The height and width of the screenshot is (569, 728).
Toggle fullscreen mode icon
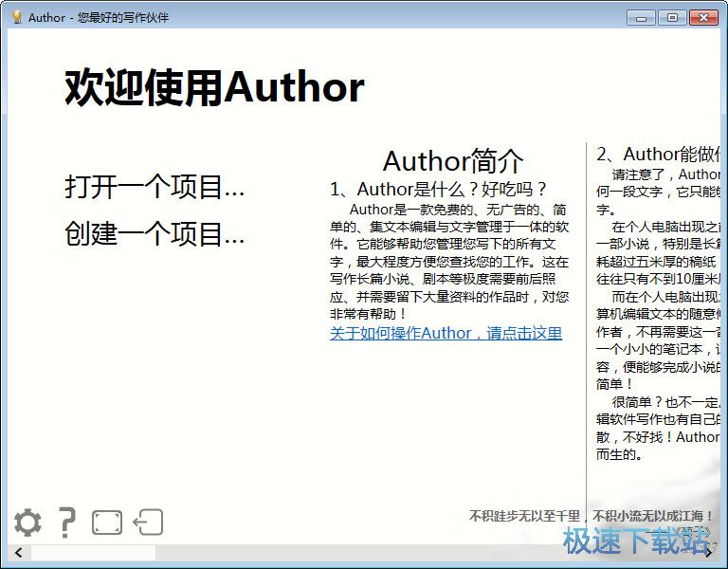[x=107, y=523]
